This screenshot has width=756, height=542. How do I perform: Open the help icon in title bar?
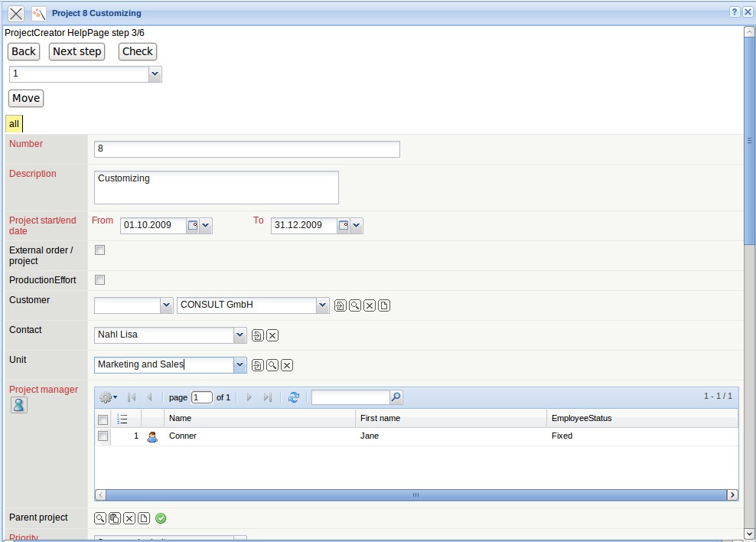pyautogui.click(x=735, y=12)
